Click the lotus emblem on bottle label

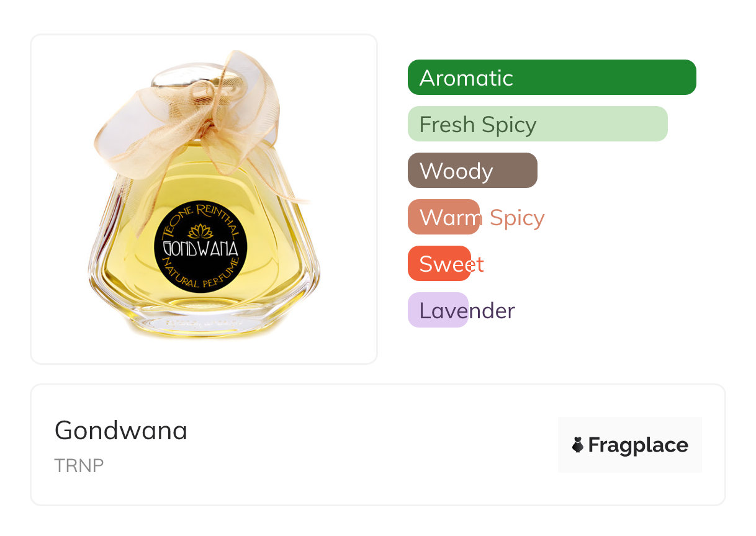tap(200, 231)
